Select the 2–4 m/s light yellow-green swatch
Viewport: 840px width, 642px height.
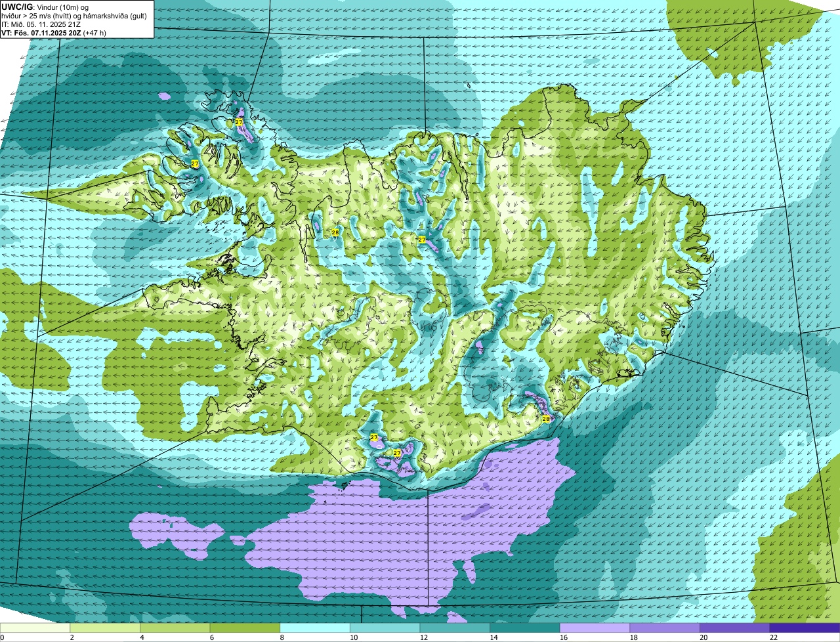(105, 628)
